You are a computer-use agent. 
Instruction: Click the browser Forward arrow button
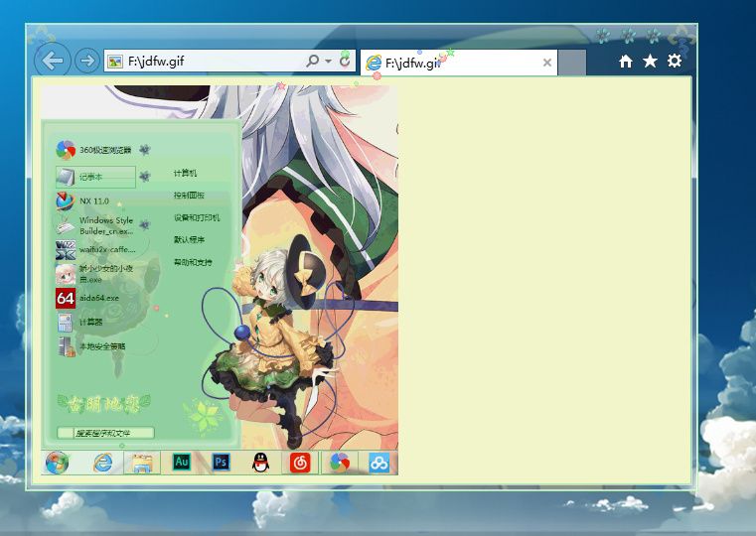[x=87, y=61]
